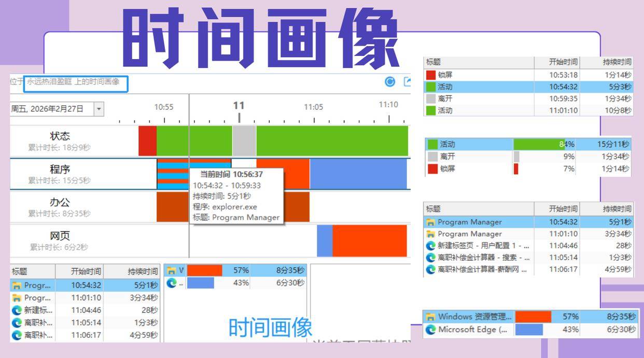The image size is (644, 358).
Task: Select Edge row starting at 11:04:46 in bottom-left list
Action: (83, 310)
